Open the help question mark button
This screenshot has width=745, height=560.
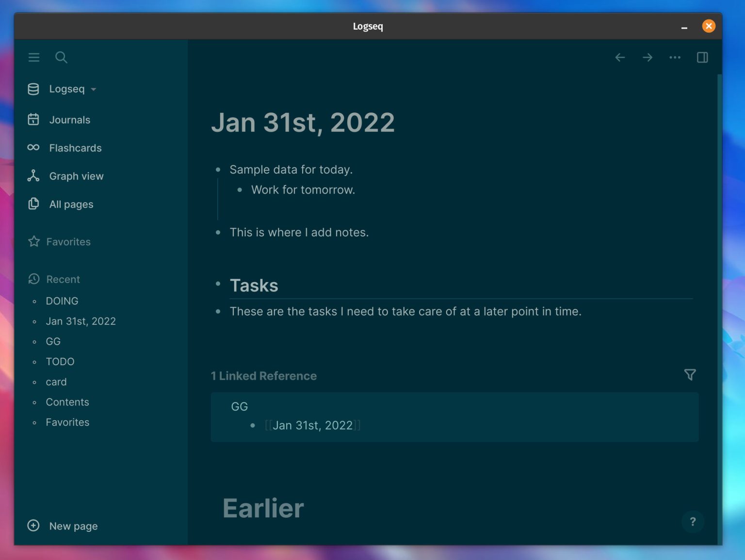pos(693,522)
